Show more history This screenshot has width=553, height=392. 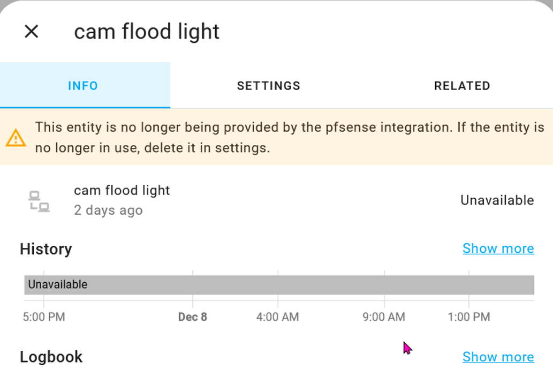[498, 248]
